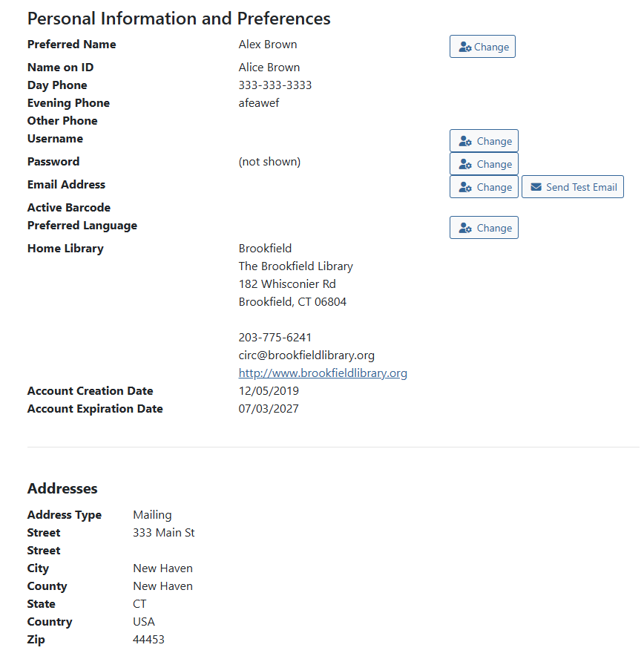Viewport: 644px width, 659px height.
Task: Click the person-gear icon on Username Change
Action: [x=467, y=140]
